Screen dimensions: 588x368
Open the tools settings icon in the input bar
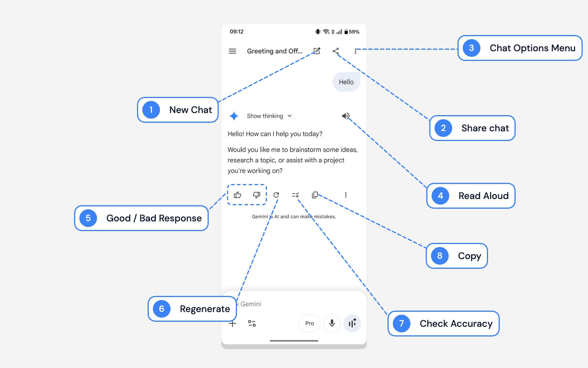point(252,323)
